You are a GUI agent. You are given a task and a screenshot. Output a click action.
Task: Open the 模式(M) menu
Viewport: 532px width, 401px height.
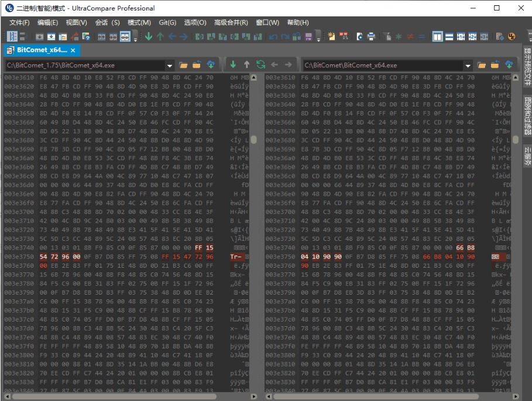coord(139,22)
